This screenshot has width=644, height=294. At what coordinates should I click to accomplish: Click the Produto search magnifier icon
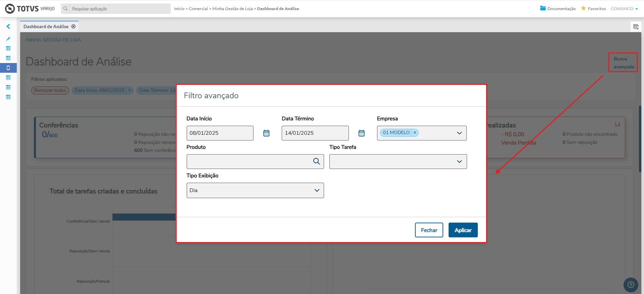[x=316, y=161]
